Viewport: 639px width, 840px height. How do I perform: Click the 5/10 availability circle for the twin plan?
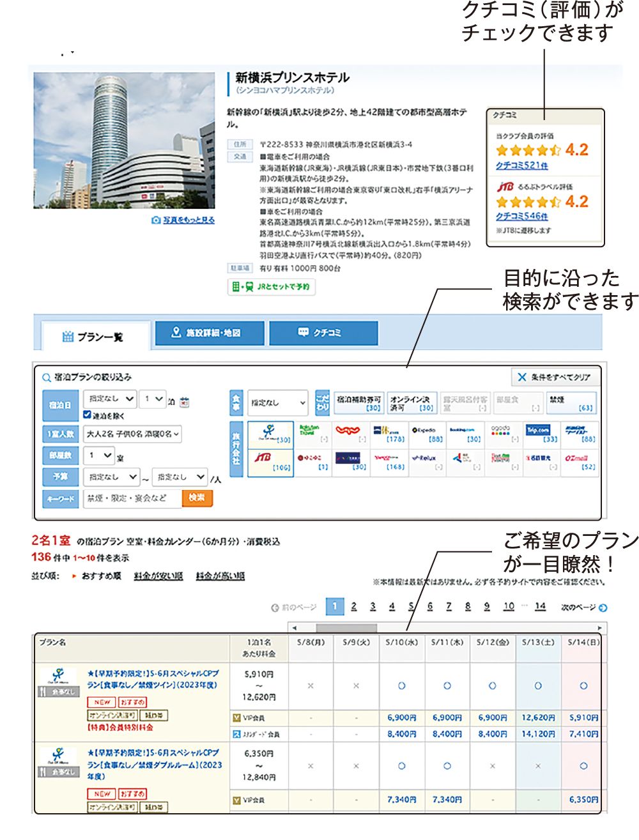coord(401,685)
